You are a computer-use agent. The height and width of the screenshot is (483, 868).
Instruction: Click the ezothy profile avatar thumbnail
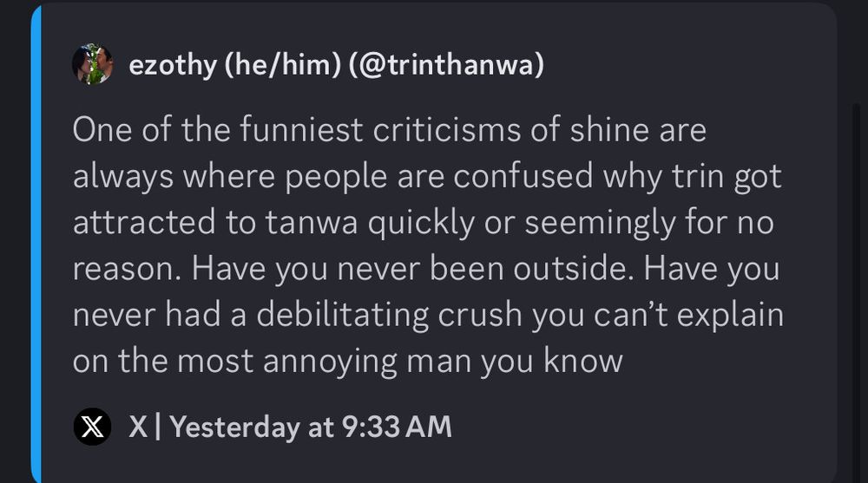point(93,64)
